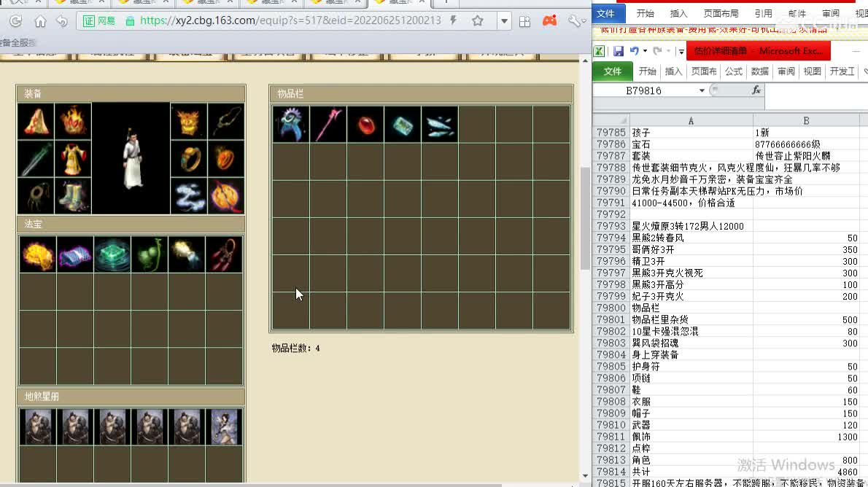Screen dimensions: 868x487
Task: Click value 1300 in 佩饰 row
Action: [806, 437]
